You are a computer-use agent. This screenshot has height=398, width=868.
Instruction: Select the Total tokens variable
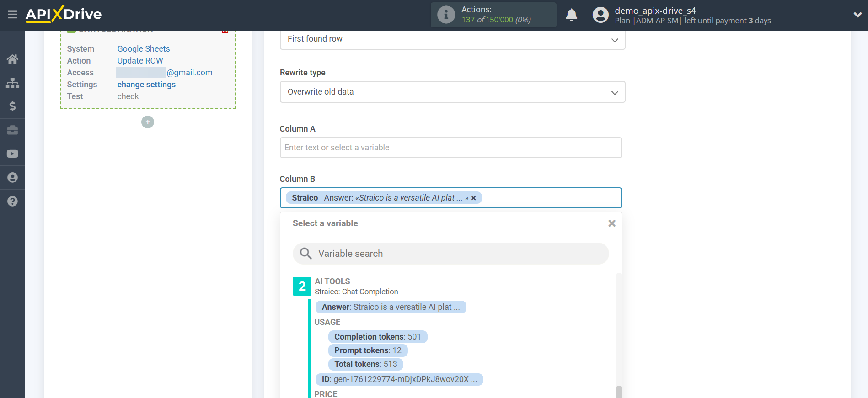pyautogui.click(x=365, y=364)
